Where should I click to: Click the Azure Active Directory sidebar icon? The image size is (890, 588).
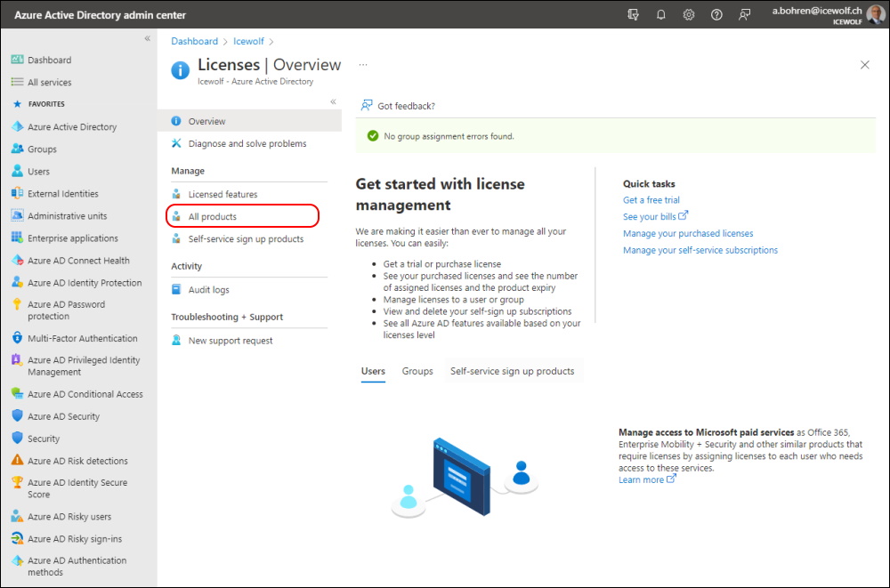[x=17, y=126]
